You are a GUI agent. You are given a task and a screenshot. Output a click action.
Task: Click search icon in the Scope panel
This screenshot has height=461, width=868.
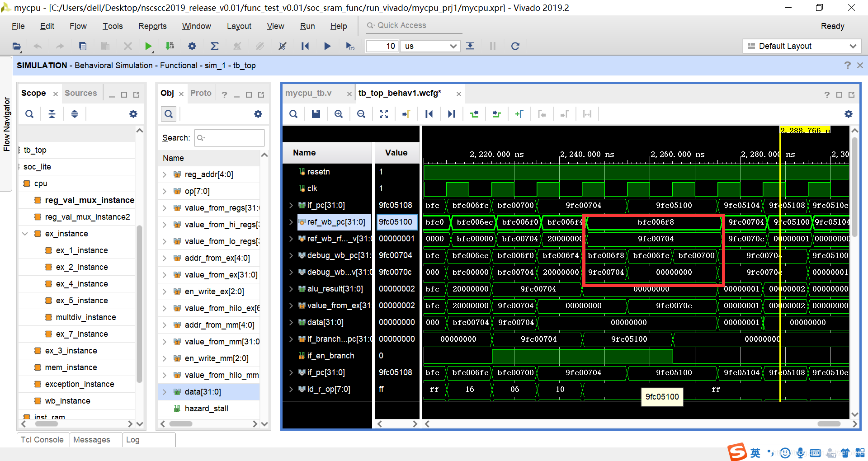29,114
